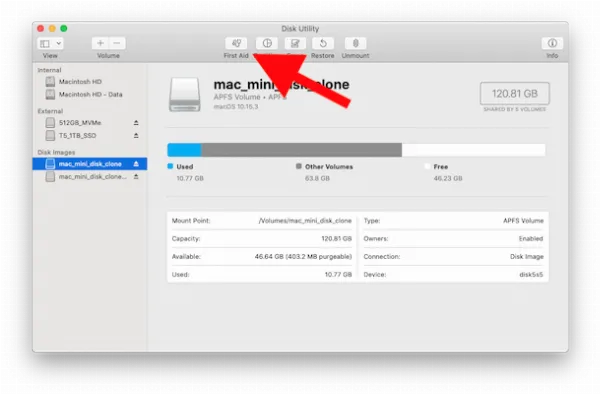Image resolution: width=600 pixels, height=394 pixels.
Task: Click the /Volumes/mac_mini_disk_clone mount point value
Action: 305,221
